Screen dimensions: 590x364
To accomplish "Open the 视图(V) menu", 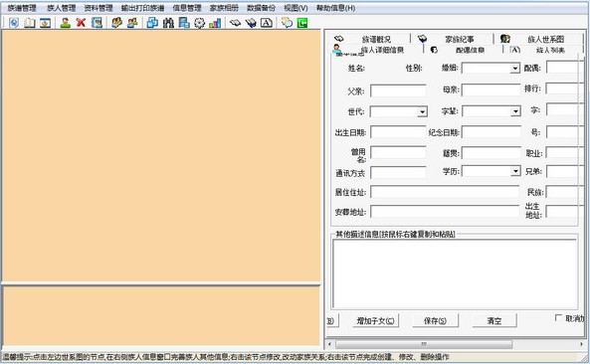I will [x=295, y=8].
